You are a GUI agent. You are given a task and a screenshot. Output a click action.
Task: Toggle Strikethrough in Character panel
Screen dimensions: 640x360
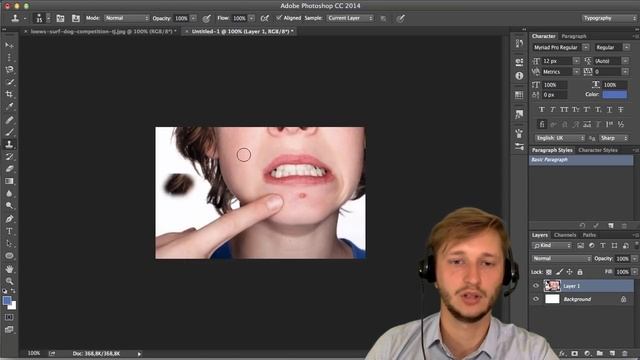pos(621,109)
